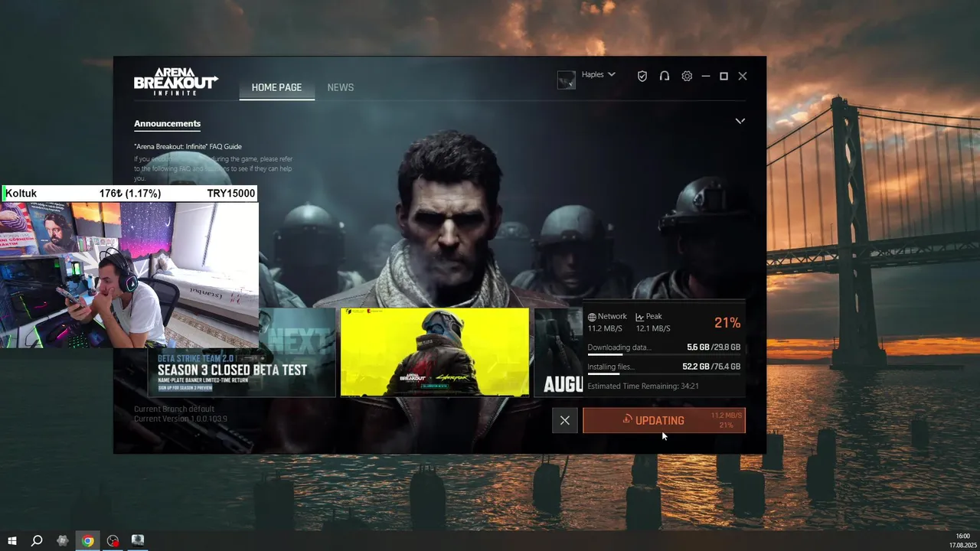The image size is (980, 551).
Task: Close the Arena Breakout launcher window
Action: pyautogui.click(x=743, y=76)
